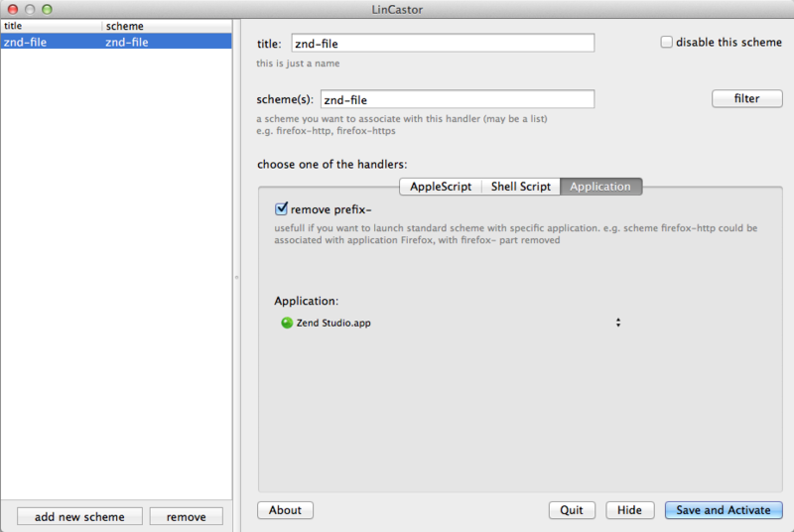The image size is (794, 532).
Task: Focus the scheme(s) input field
Action: click(x=458, y=99)
